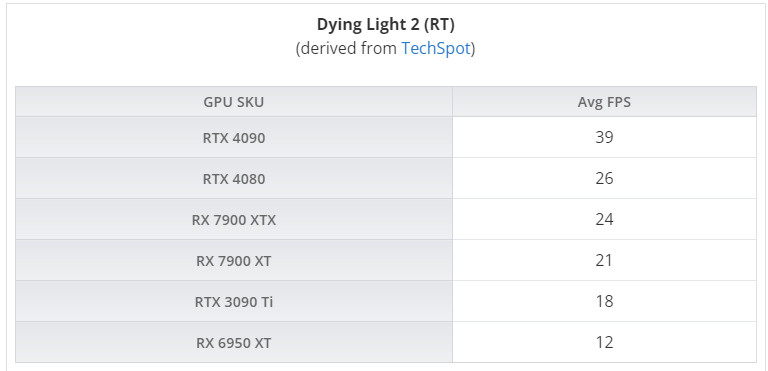Open the TechSpot source link
768x371 pixels.
click(x=436, y=48)
